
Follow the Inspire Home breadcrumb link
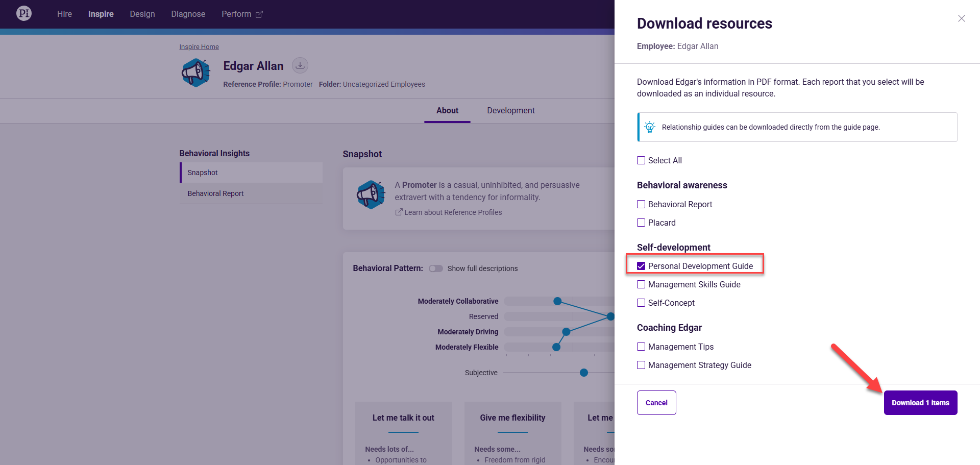pos(199,47)
